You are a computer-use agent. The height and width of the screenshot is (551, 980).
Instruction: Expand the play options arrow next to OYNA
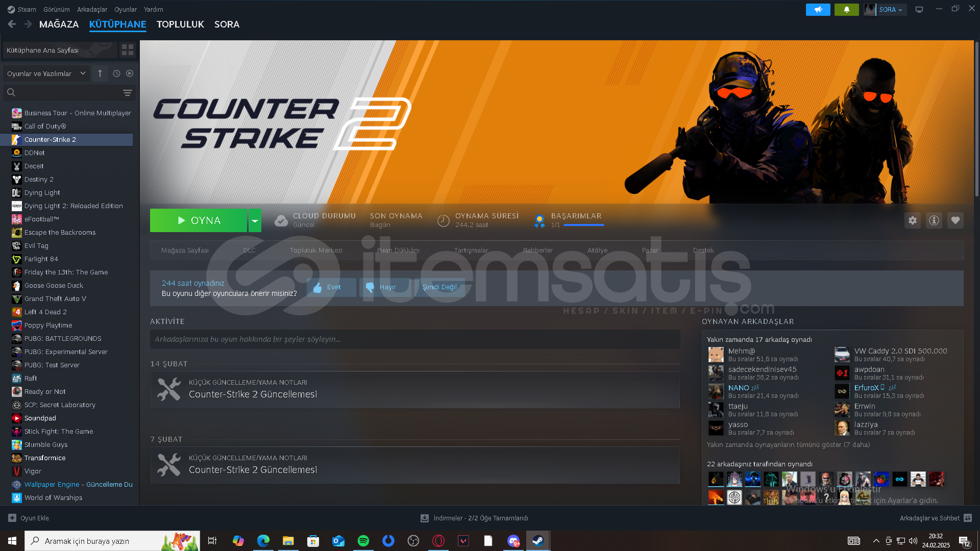255,221
